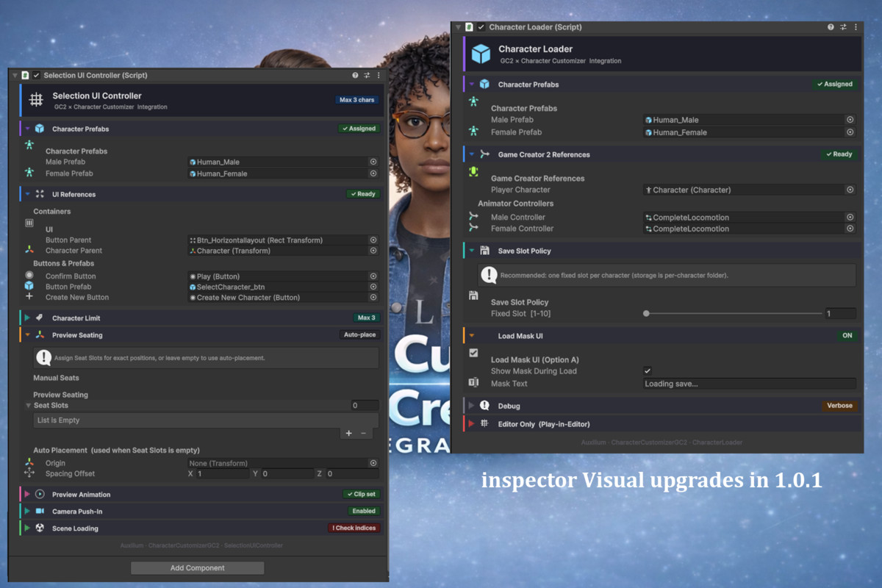Collapse the Selection UI Controller component foldout
The height and width of the screenshot is (588, 882).
click(x=15, y=75)
